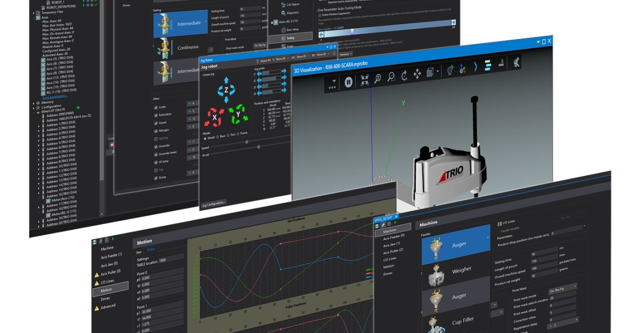Click the blue chevron icon in 3D toolbar
The height and width of the screenshot is (333, 644).
pos(476,67)
